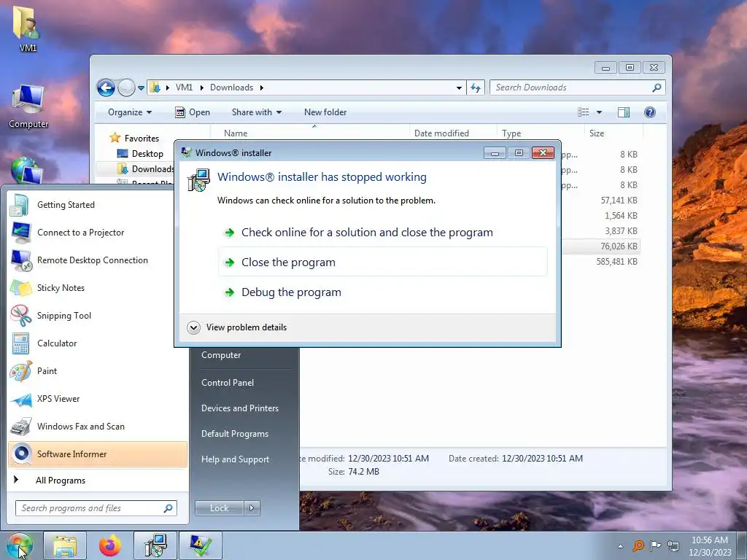747x560 pixels.
Task: Click VM1 in the address breadcrumb
Action: point(184,87)
